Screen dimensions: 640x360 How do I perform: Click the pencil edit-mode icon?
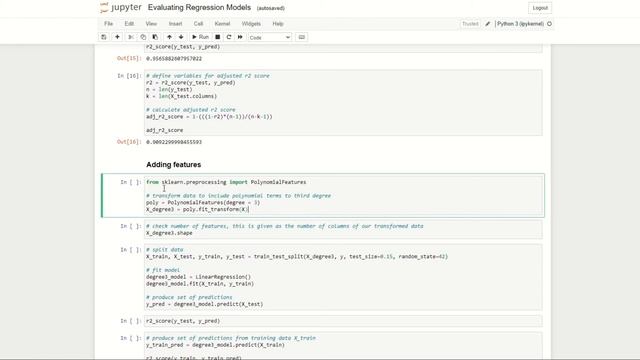488,24
